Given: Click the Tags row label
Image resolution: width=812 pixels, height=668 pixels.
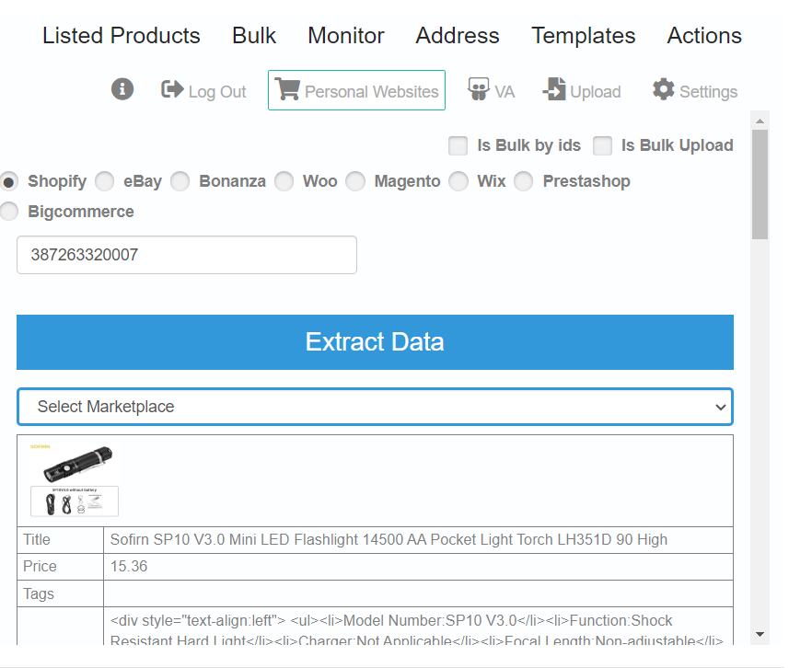Looking at the screenshot, I should 39,593.
